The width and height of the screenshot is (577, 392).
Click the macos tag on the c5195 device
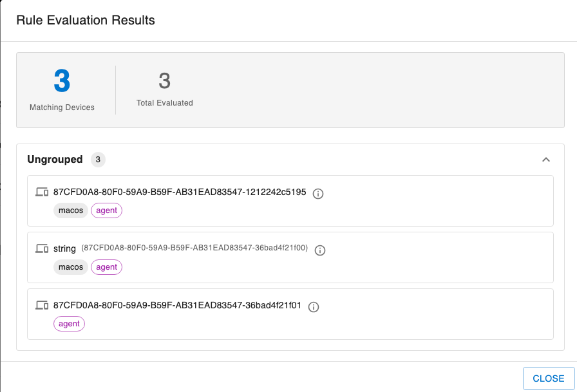point(71,210)
